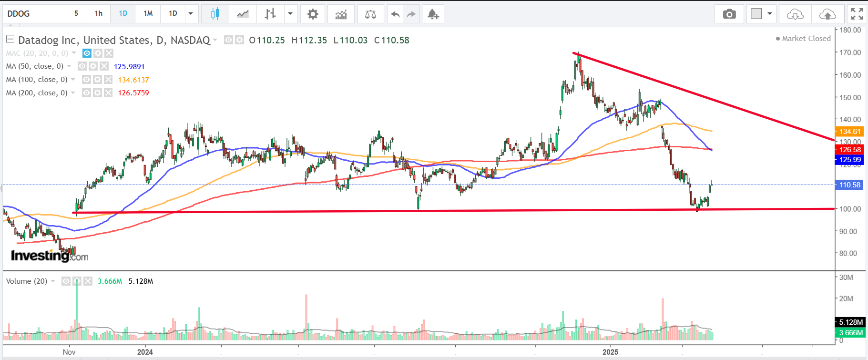Remove the MA 200 indicator

pos(108,93)
